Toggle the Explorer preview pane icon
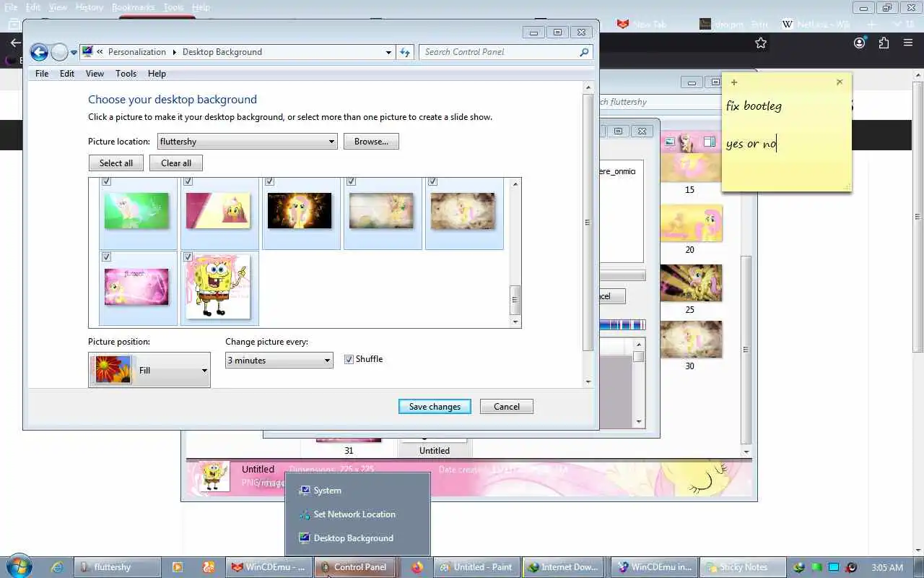Viewport: 924px width, 578px height. pos(710,142)
